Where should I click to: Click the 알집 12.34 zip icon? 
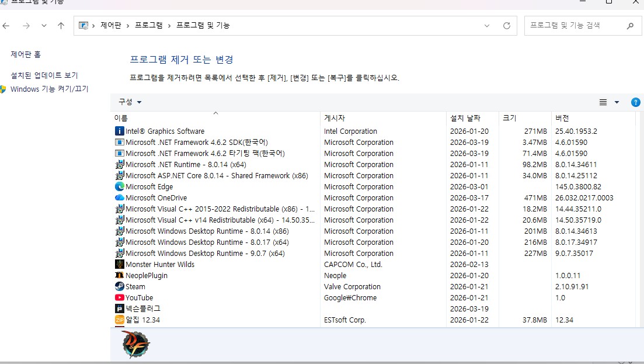pyautogui.click(x=120, y=320)
